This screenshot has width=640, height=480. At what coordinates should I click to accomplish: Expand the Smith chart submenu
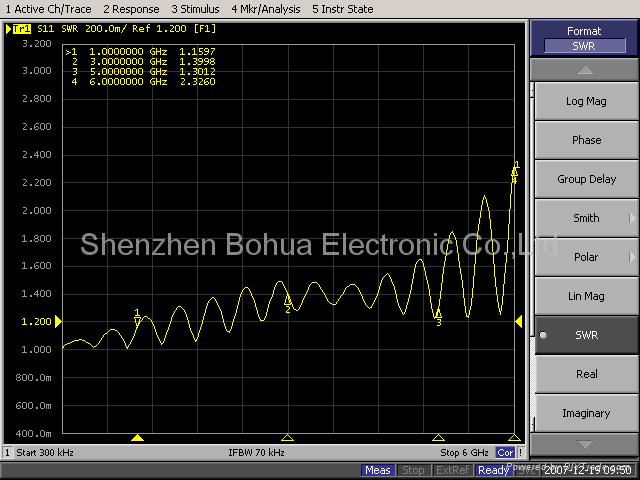tap(586, 218)
